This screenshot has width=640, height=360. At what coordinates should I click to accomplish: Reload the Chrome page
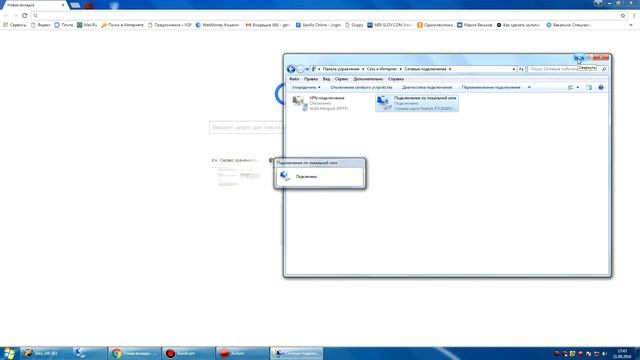[24, 16]
